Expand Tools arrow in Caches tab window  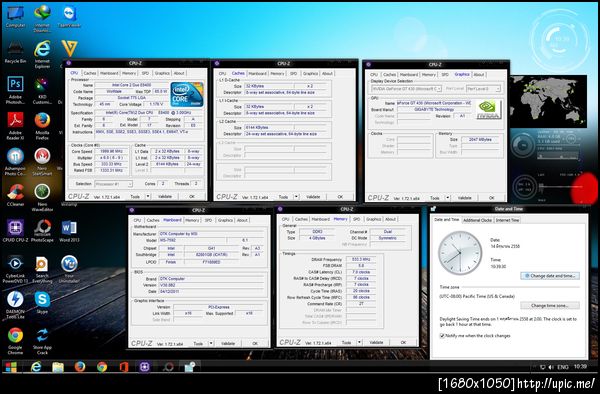296,197
